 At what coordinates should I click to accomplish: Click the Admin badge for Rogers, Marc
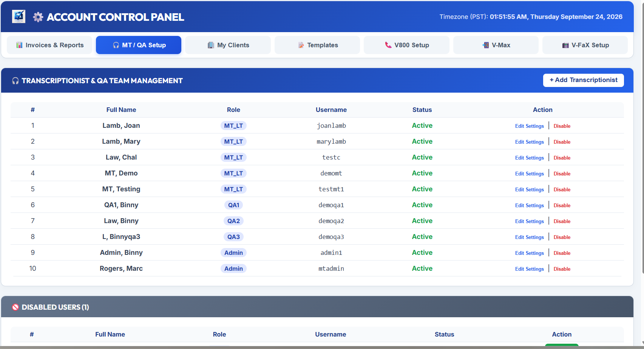[233, 268]
